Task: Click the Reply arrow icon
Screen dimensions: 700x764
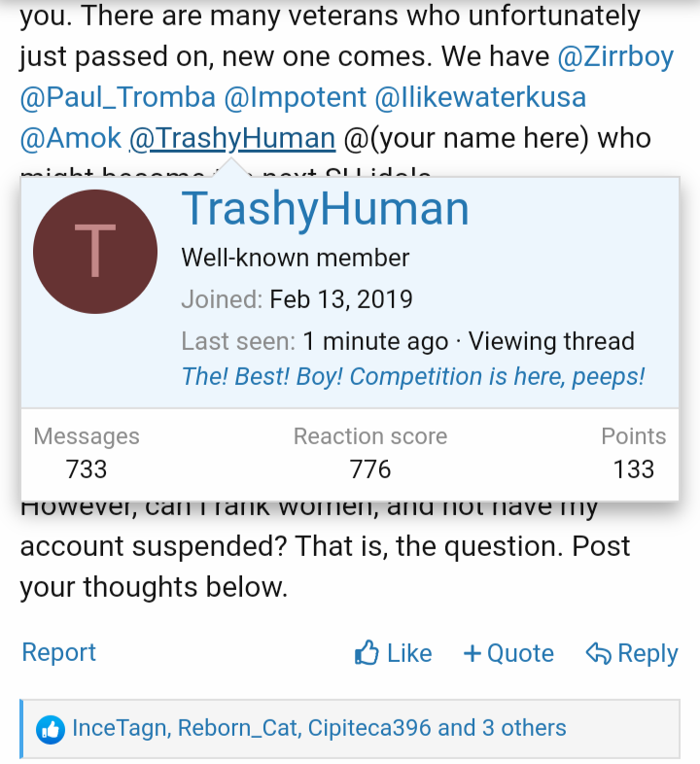Action: pyautogui.click(x=598, y=653)
